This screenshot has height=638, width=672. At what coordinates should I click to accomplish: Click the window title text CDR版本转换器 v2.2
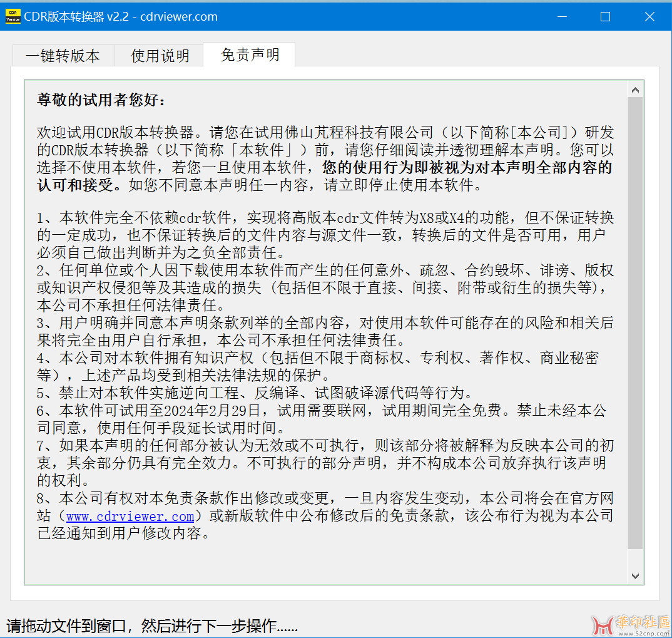tap(121, 17)
